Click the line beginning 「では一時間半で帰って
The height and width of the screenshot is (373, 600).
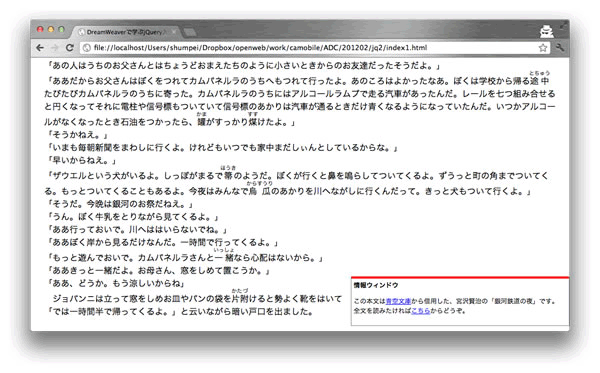click(180, 311)
